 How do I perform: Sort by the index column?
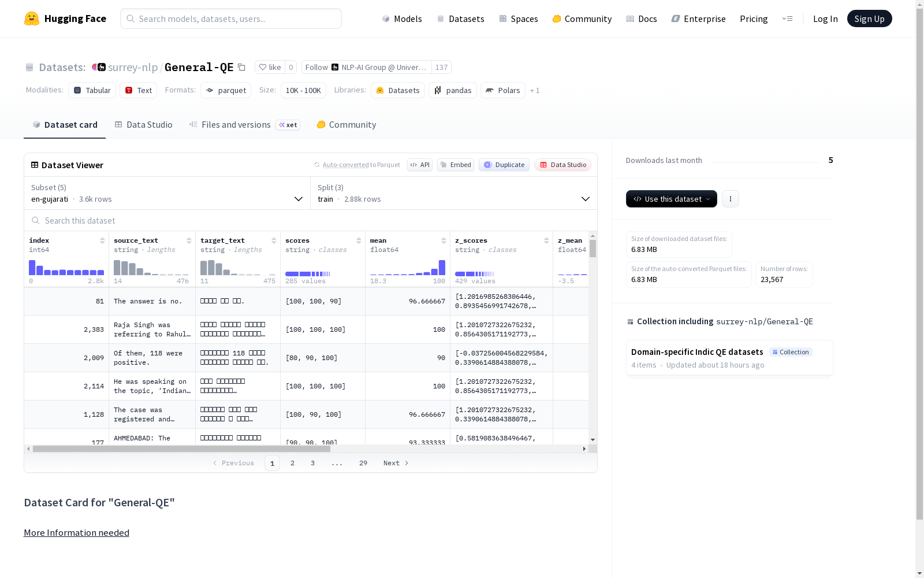[x=102, y=240]
